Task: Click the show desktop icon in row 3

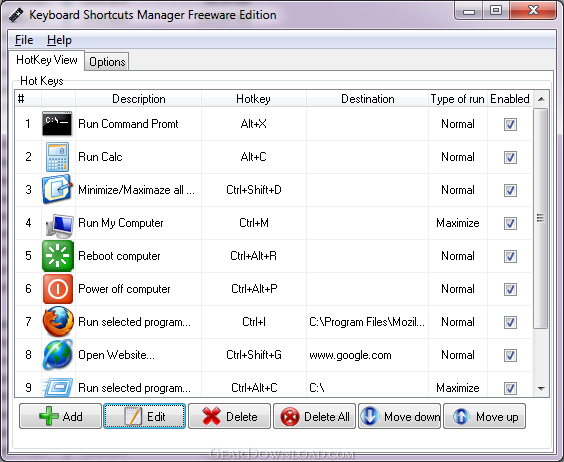Action: click(57, 189)
